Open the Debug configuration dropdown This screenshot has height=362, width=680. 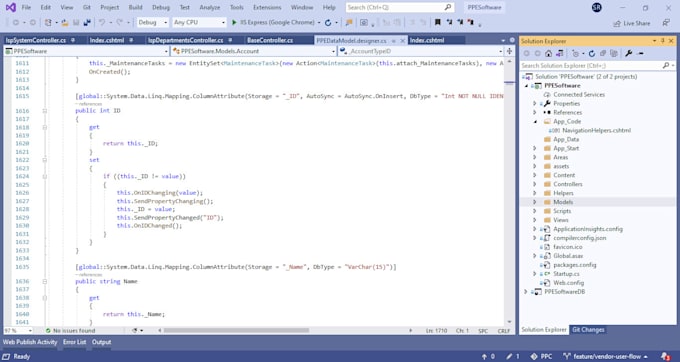coord(152,23)
